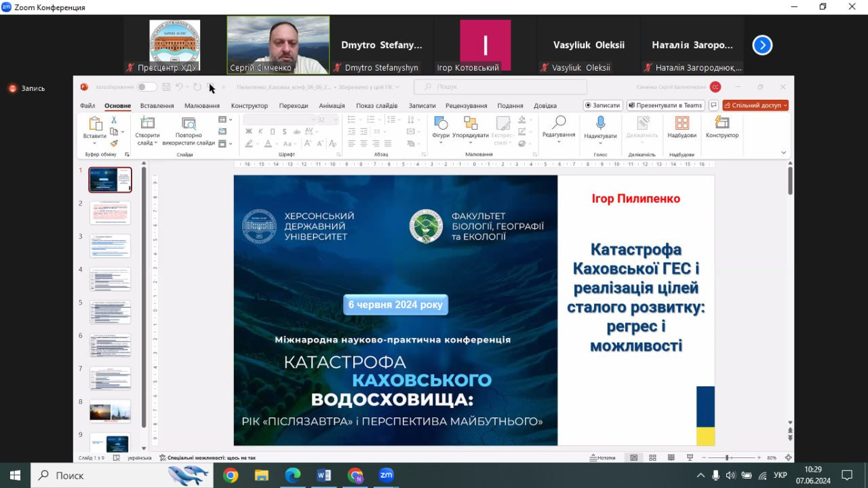Show hidden system tray icons chevron
The height and width of the screenshot is (488, 868).
[x=701, y=475]
